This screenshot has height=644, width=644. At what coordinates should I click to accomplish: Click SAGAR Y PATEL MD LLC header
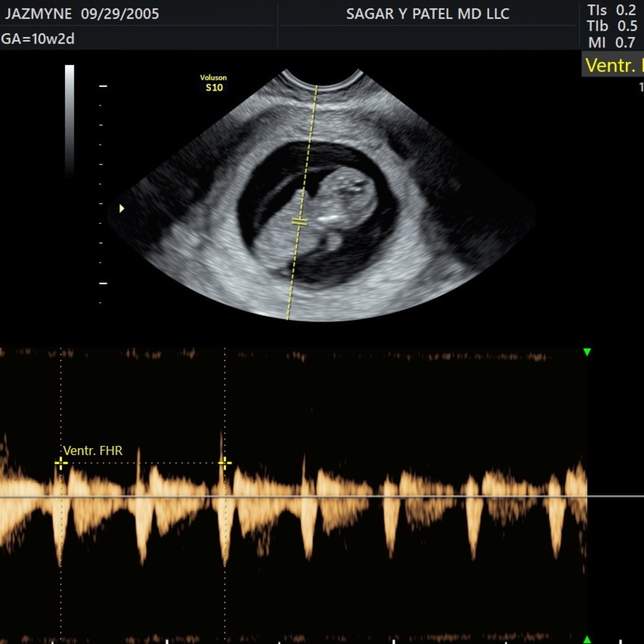tap(428, 14)
